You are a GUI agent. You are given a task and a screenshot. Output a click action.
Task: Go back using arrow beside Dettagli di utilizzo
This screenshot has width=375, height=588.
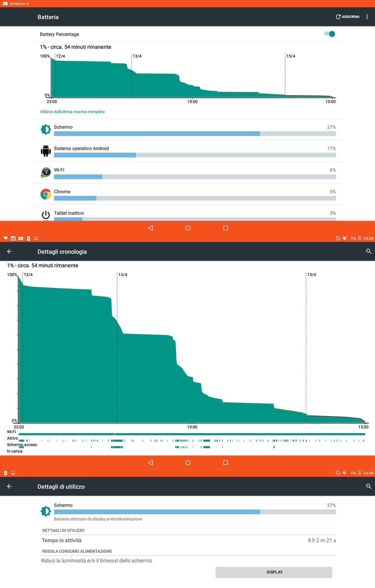pos(9,487)
